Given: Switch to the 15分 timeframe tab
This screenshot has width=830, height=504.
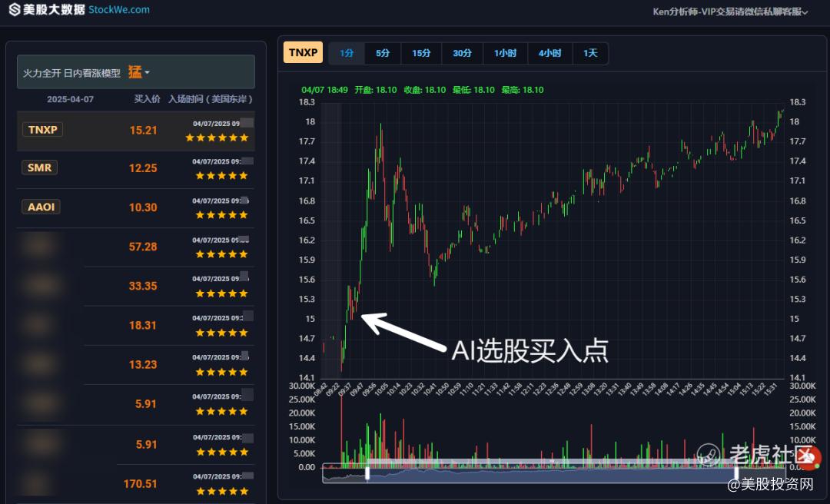Looking at the screenshot, I should [x=421, y=53].
